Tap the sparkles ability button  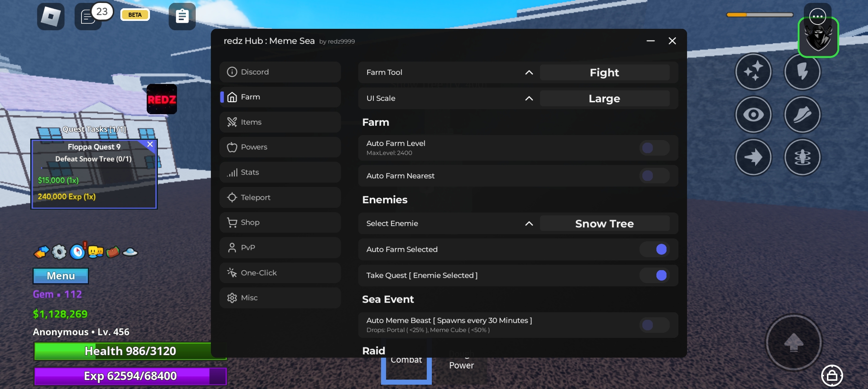pyautogui.click(x=753, y=72)
